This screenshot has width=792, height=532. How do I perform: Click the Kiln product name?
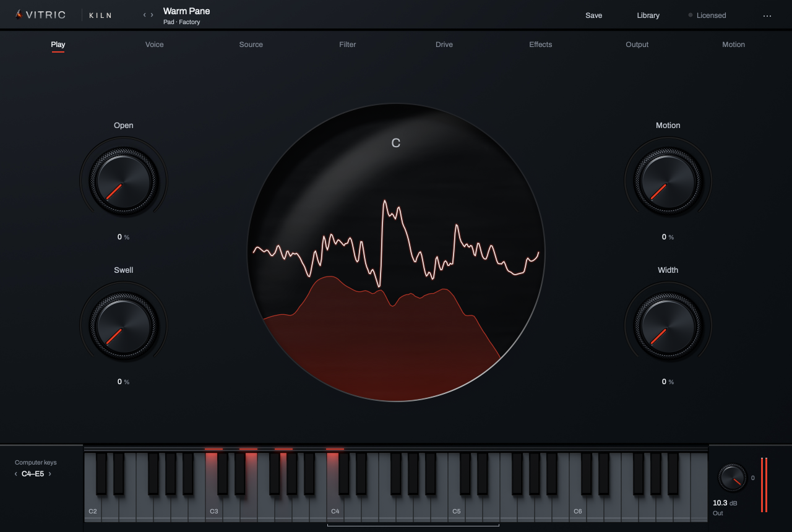click(101, 15)
